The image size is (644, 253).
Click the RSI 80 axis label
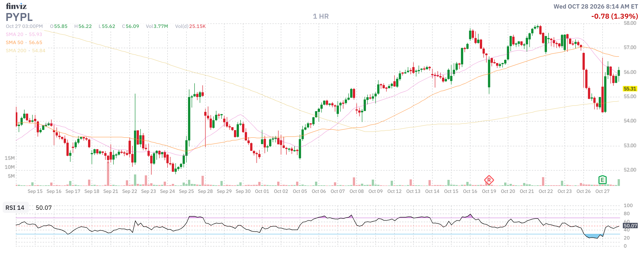[x=627, y=214]
